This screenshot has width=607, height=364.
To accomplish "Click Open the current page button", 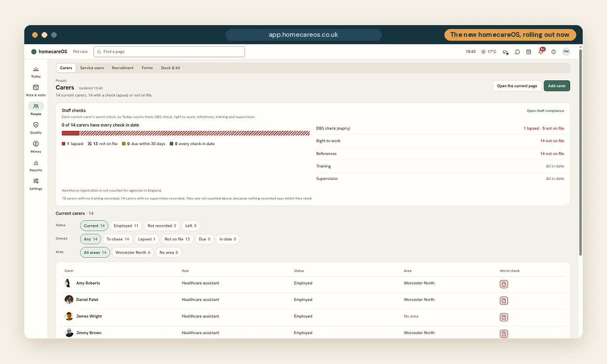I will [x=517, y=86].
